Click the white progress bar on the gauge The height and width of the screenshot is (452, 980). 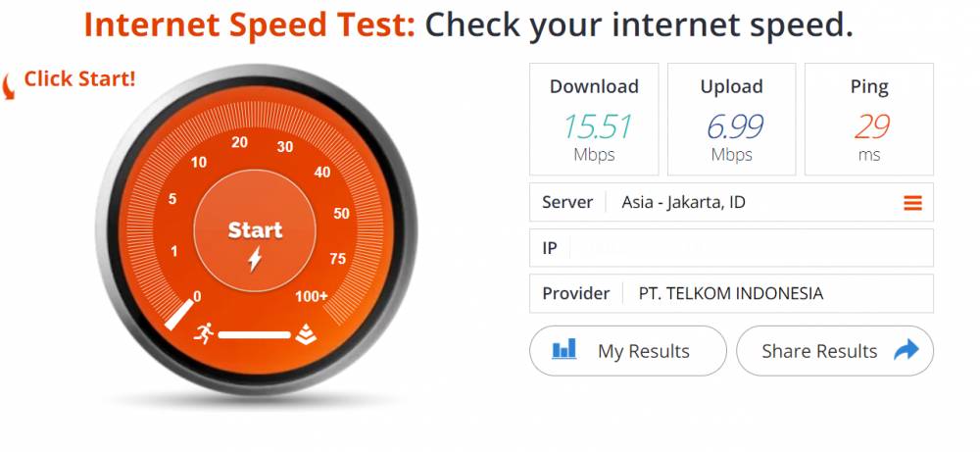click(x=255, y=335)
